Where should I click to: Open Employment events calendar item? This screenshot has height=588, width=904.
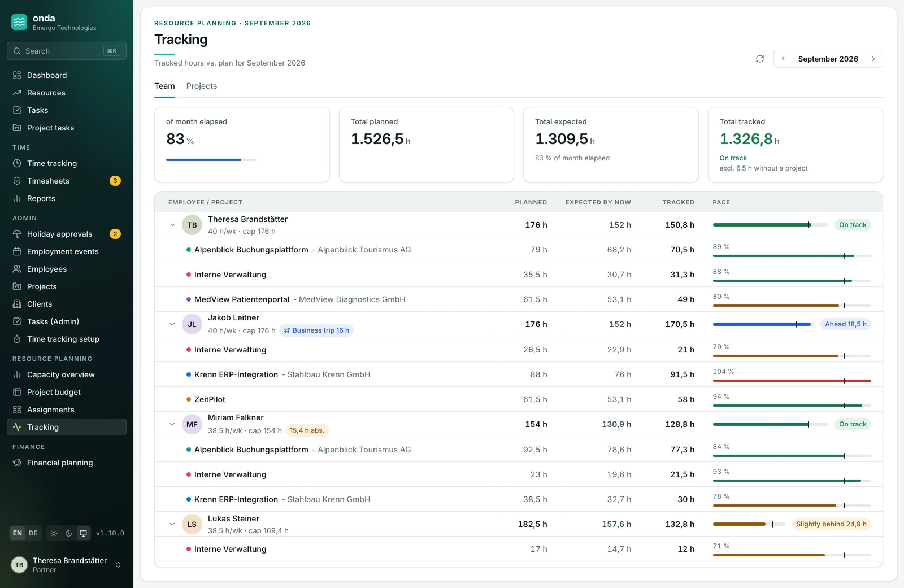coord(67,251)
